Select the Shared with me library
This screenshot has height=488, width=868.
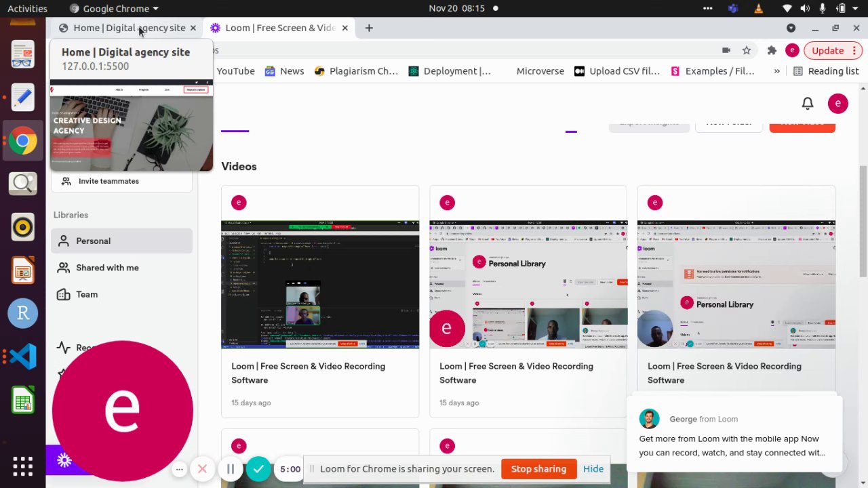121,268
